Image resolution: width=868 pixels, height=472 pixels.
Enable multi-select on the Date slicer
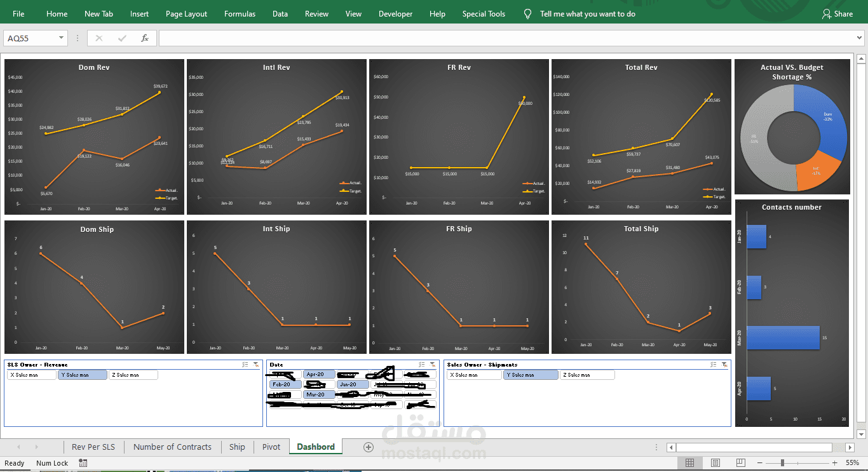(421, 364)
